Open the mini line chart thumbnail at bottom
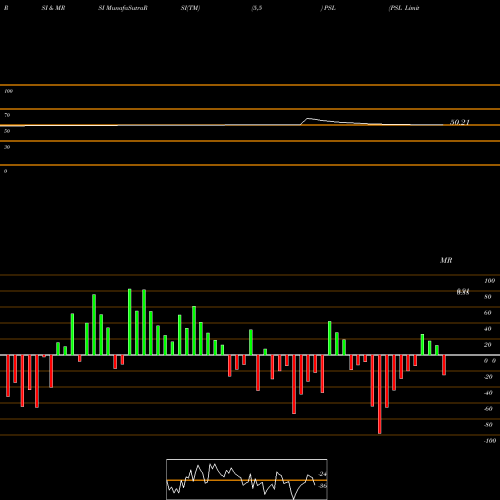Screen dimensions: 500x500 coord(247,479)
